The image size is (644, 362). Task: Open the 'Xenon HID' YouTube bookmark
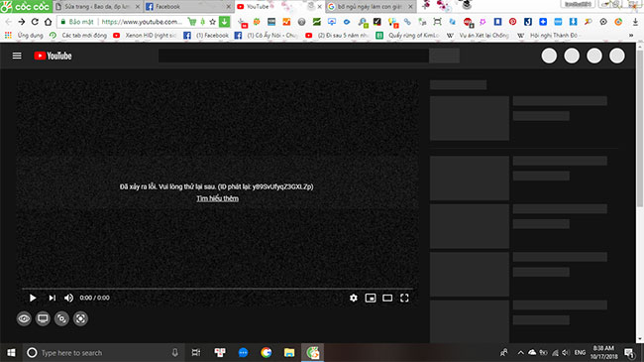(x=146, y=36)
